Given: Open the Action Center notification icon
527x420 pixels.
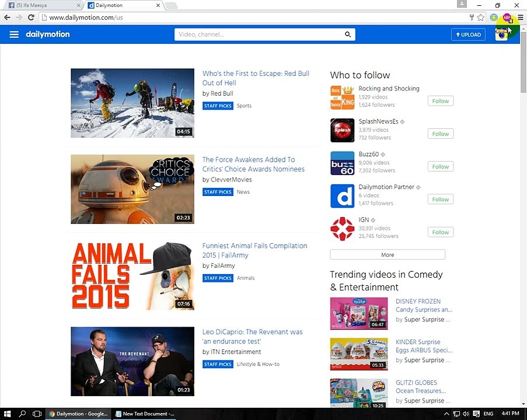Looking at the screenshot, I should [476, 414].
